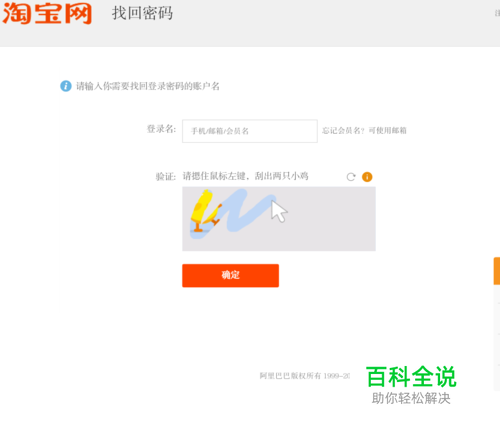500x437 pixels.
Task: Click the 请输入你需要找回登录密码的账户名 message
Action: (x=148, y=86)
